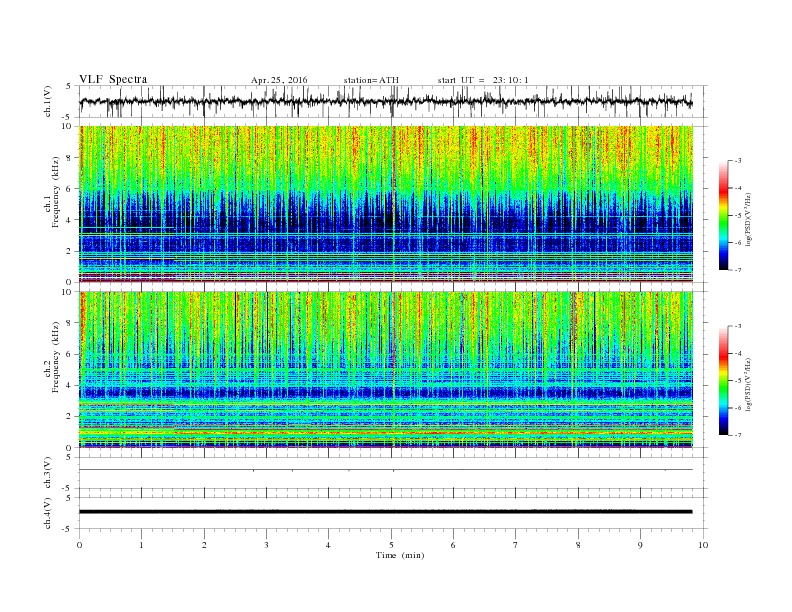Viewport: 792px width, 612px height.
Task: Click tick label "8" on the Time axis
Action: (x=578, y=545)
